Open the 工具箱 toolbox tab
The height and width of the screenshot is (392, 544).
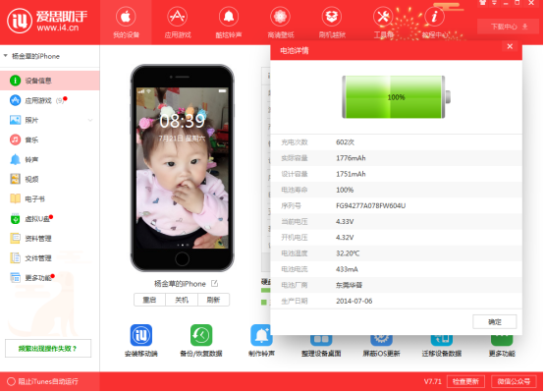[x=383, y=23]
